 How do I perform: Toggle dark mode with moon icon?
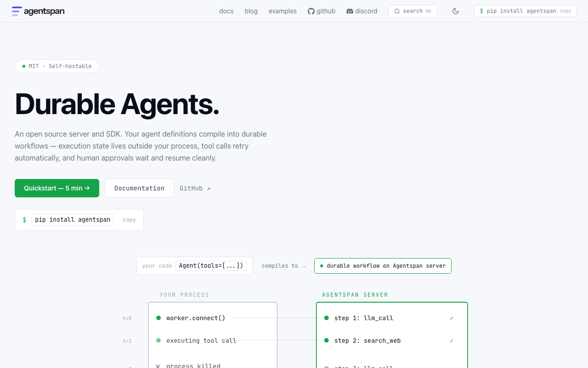pos(456,11)
